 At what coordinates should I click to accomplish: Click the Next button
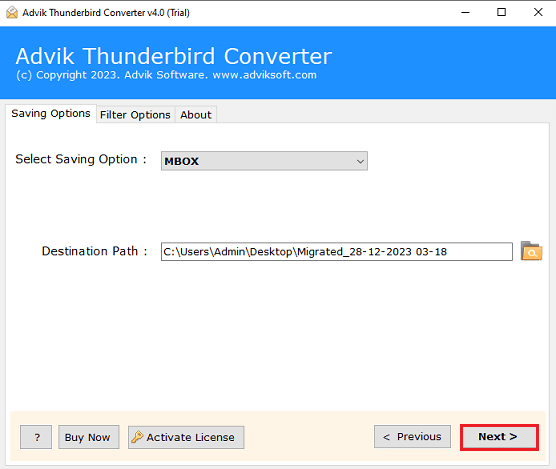499,437
